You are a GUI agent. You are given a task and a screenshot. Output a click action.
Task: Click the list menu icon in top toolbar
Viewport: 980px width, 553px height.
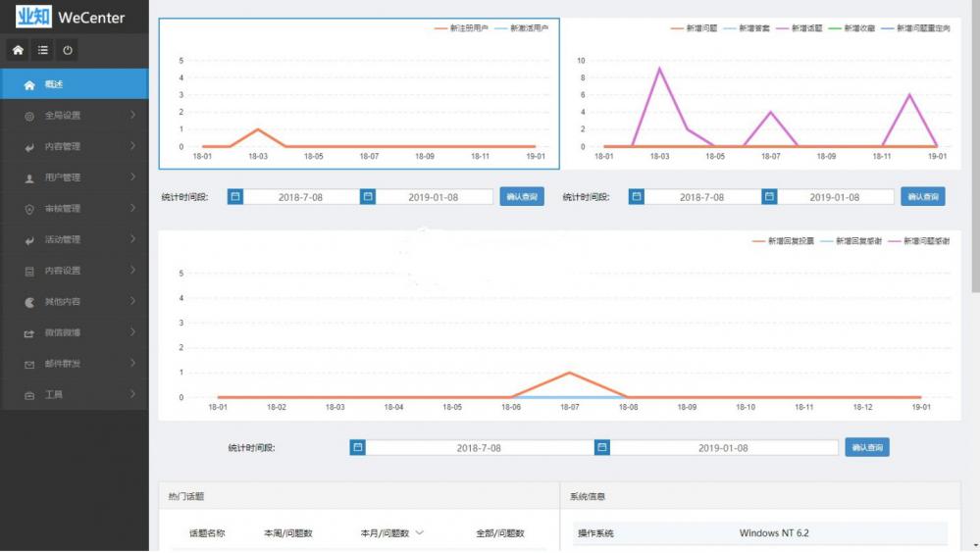click(x=42, y=50)
